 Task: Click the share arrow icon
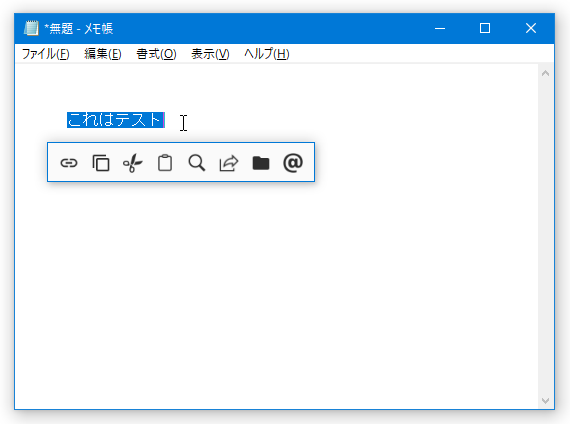[229, 163]
